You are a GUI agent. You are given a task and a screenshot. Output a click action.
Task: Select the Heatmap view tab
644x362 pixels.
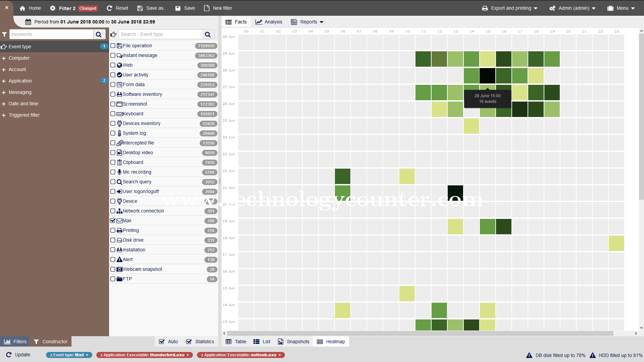click(x=331, y=342)
